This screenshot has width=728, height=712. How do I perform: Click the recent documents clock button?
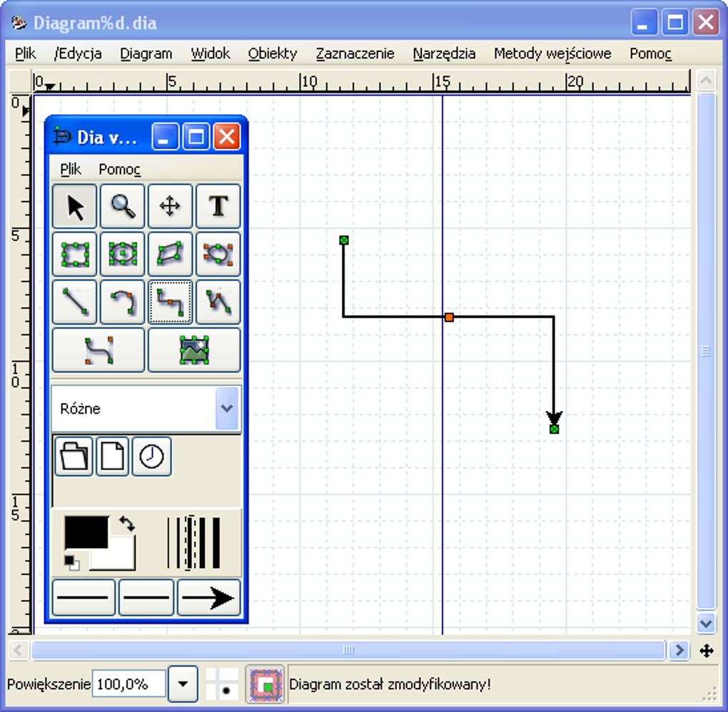tap(151, 457)
